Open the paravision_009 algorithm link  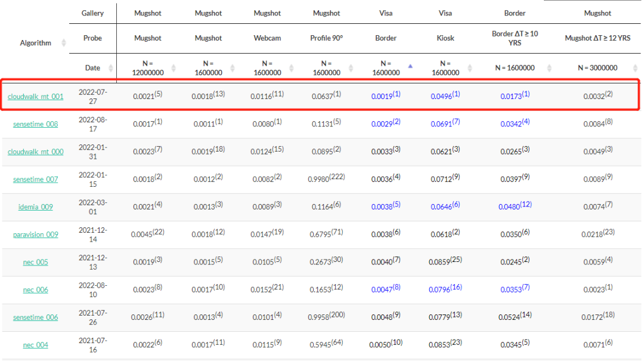click(x=35, y=235)
